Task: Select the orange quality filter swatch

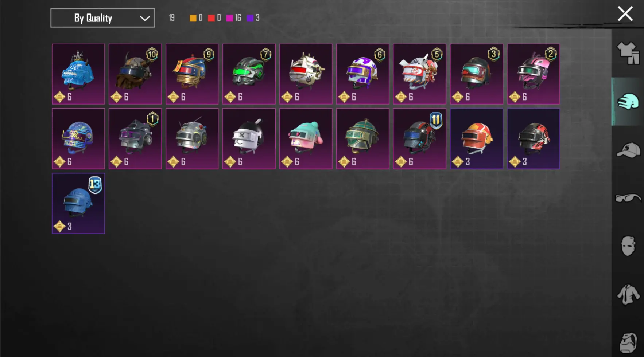Action: (193, 18)
